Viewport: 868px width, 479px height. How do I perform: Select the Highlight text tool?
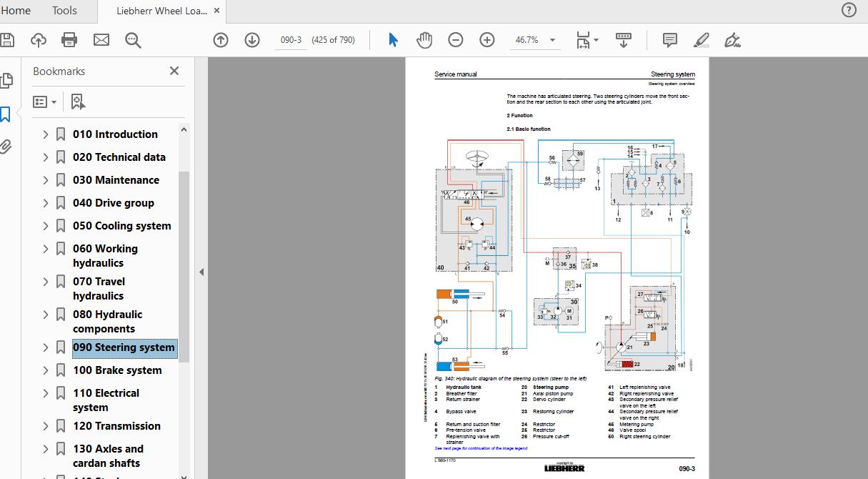(x=701, y=40)
